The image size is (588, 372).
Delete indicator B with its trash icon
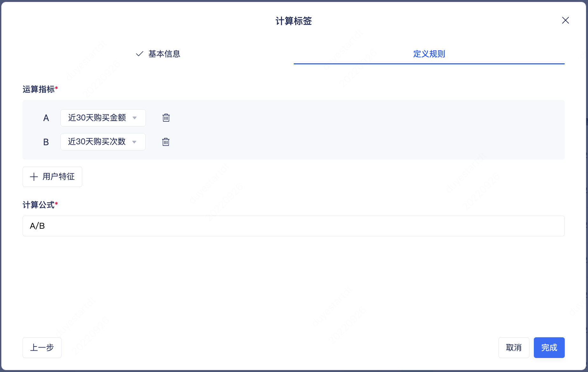tap(166, 142)
